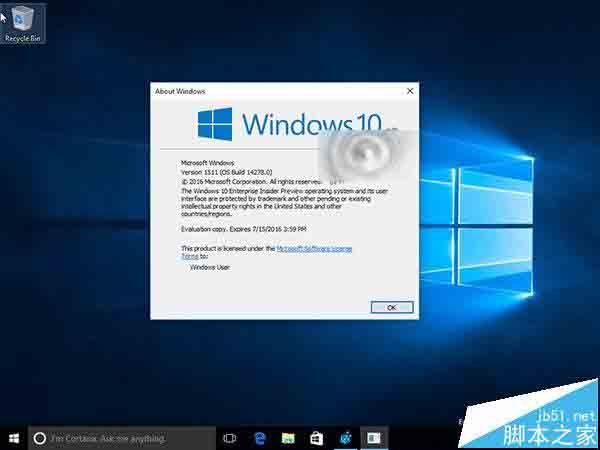Type in the Cortana search box
Screen dimensions: 600x450
click(x=122, y=439)
